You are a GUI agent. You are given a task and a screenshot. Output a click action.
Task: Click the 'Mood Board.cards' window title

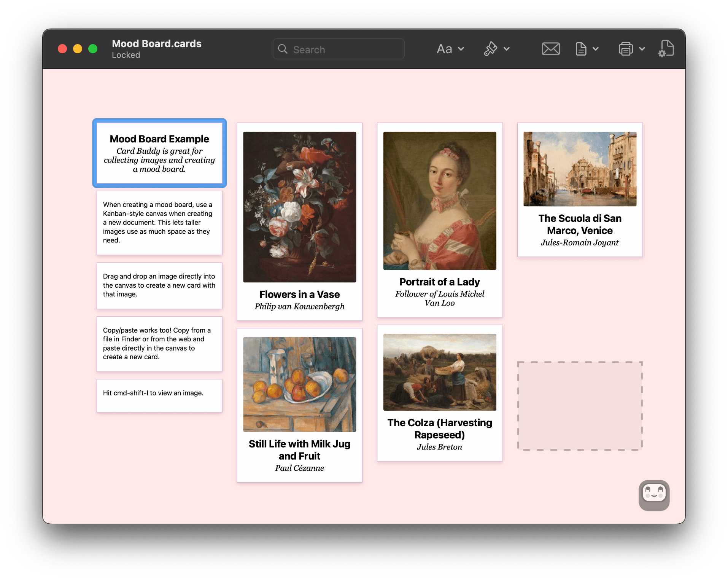click(157, 44)
